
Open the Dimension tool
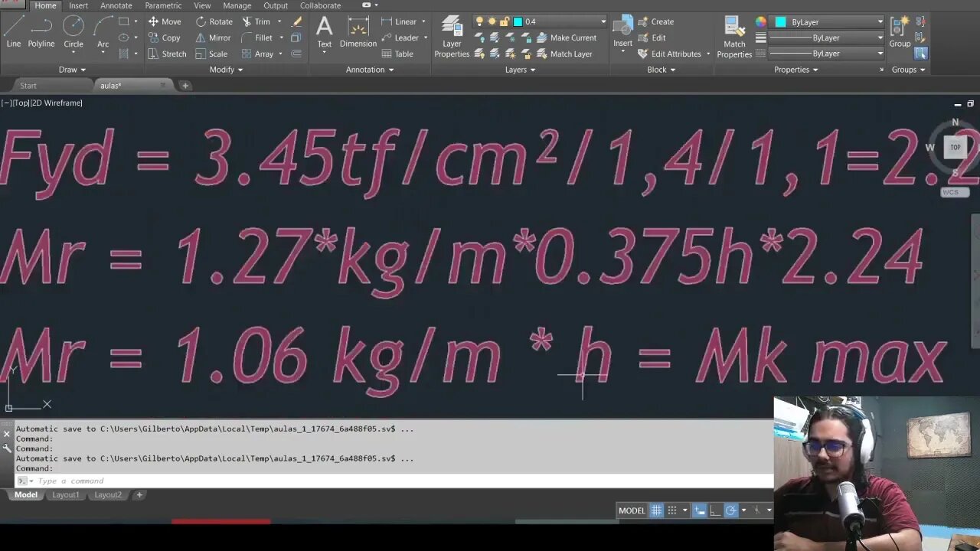coord(358,33)
